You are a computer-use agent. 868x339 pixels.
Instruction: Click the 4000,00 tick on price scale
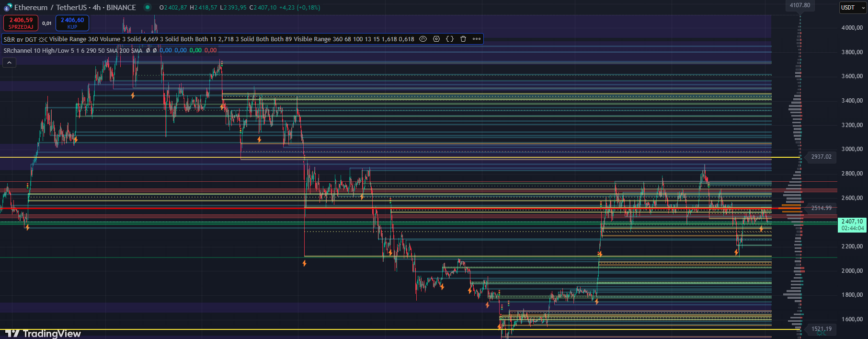click(852, 28)
